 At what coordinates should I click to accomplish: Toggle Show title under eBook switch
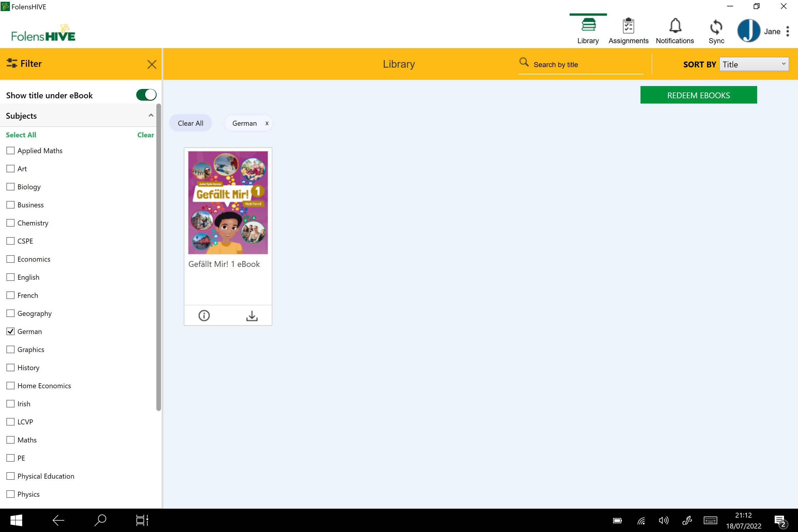tap(146, 95)
